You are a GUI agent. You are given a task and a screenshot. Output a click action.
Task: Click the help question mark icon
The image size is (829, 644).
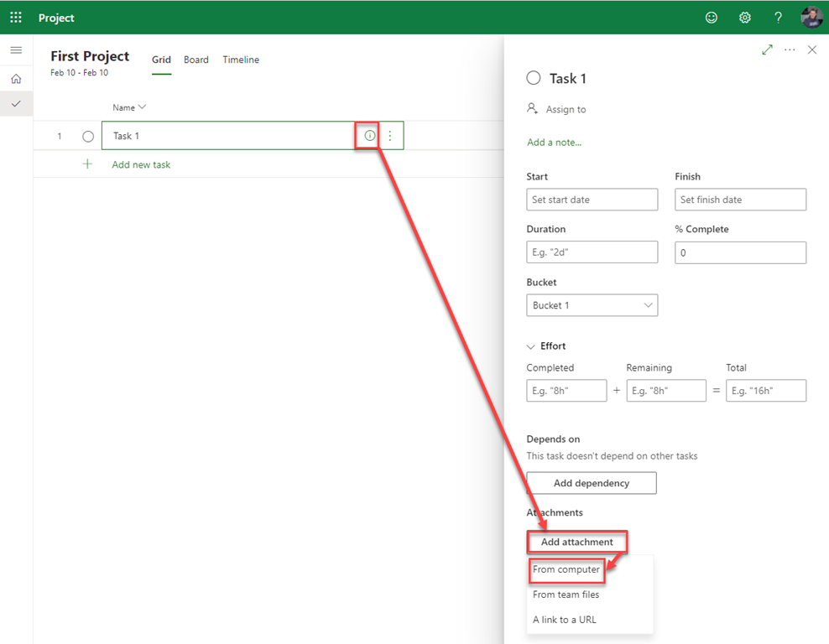[x=778, y=18]
